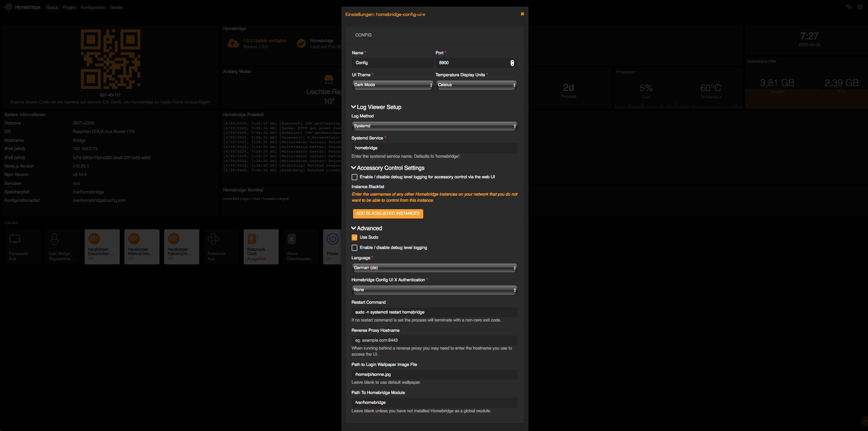Close the homebridge-config-ui-x settings dialog

pos(522,14)
